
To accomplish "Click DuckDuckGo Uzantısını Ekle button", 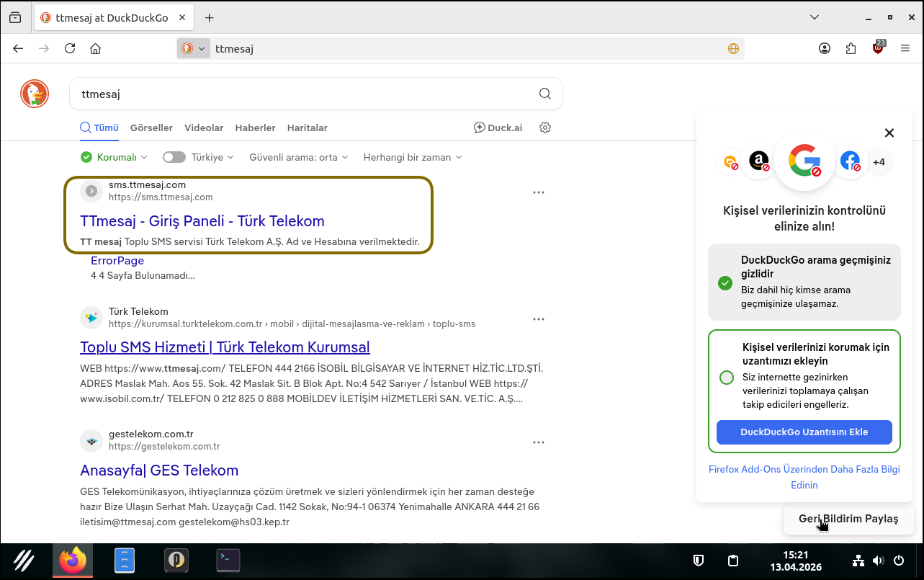I will coord(804,432).
